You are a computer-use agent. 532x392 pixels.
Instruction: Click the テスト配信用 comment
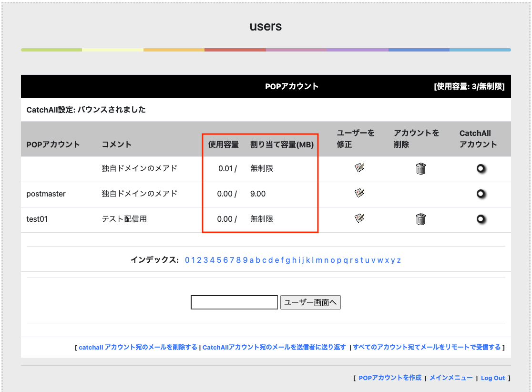[x=124, y=219]
